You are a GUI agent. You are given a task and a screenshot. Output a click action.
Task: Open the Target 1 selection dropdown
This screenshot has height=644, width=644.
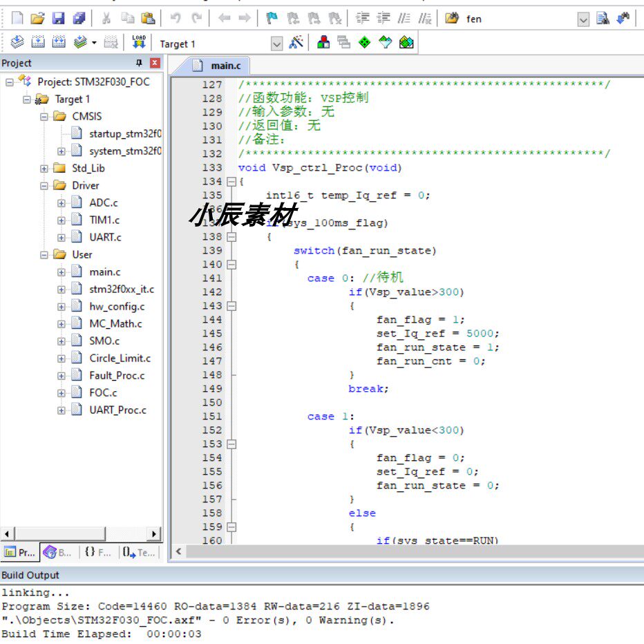click(x=277, y=44)
